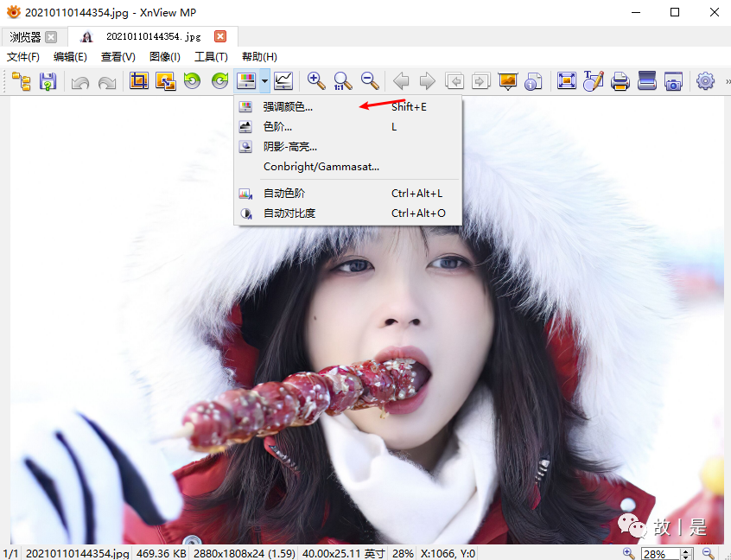Click the 28% zoom input field

coord(659,553)
